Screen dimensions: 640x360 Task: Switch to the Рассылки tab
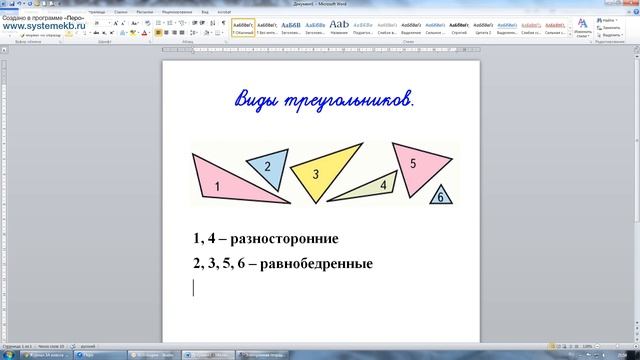point(144,12)
